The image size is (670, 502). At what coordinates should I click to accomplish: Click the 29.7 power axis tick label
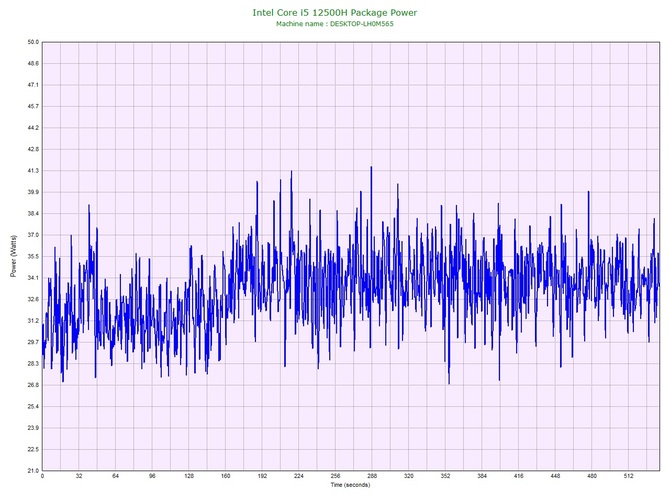pyautogui.click(x=33, y=342)
